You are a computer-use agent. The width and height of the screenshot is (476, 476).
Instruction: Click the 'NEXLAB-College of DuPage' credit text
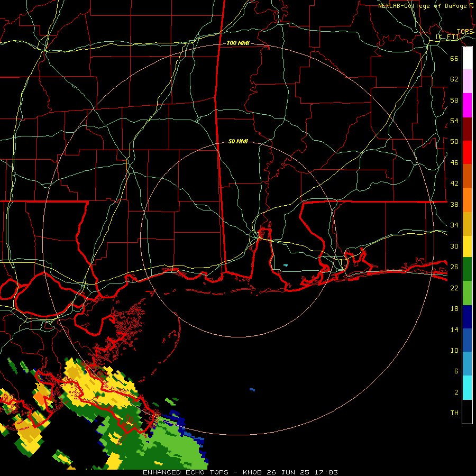pos(422,6)
